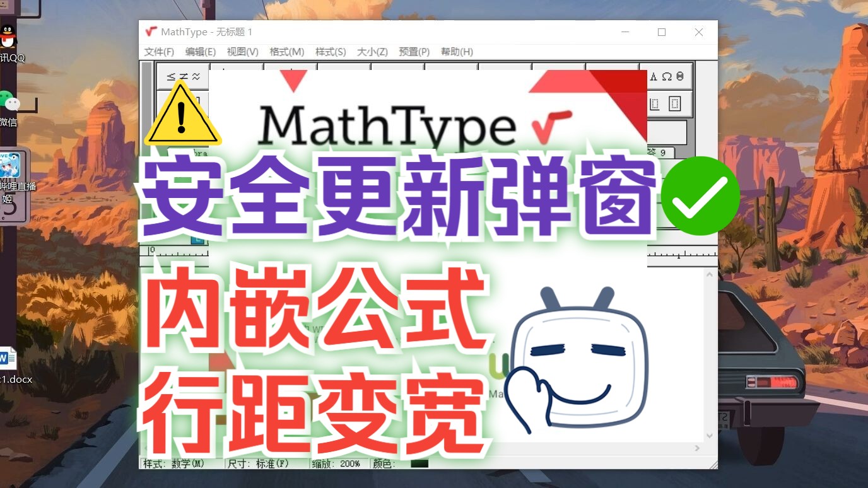
Task: Open the 格式(M) menu
Action: click(x=287, y=52)
